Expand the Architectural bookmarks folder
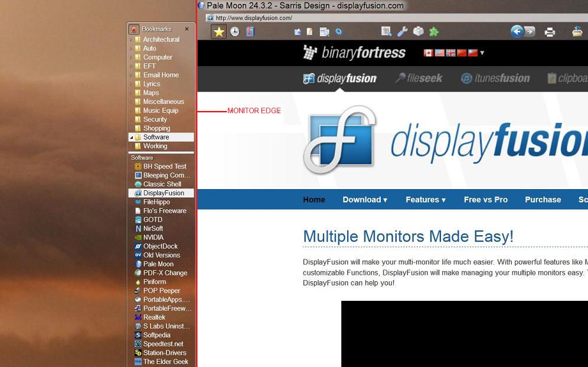 tap(131, 40)
